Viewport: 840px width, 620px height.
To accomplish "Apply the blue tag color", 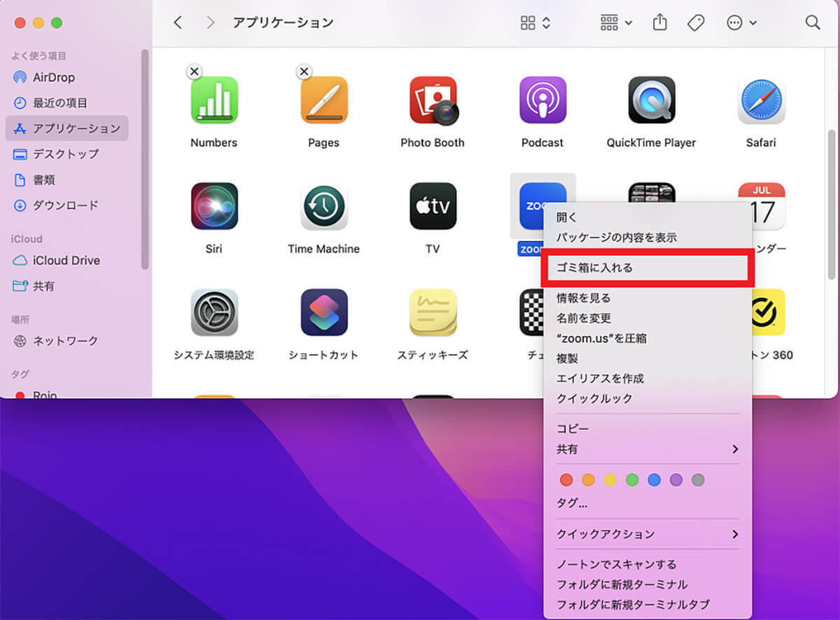I will (654, 480).
